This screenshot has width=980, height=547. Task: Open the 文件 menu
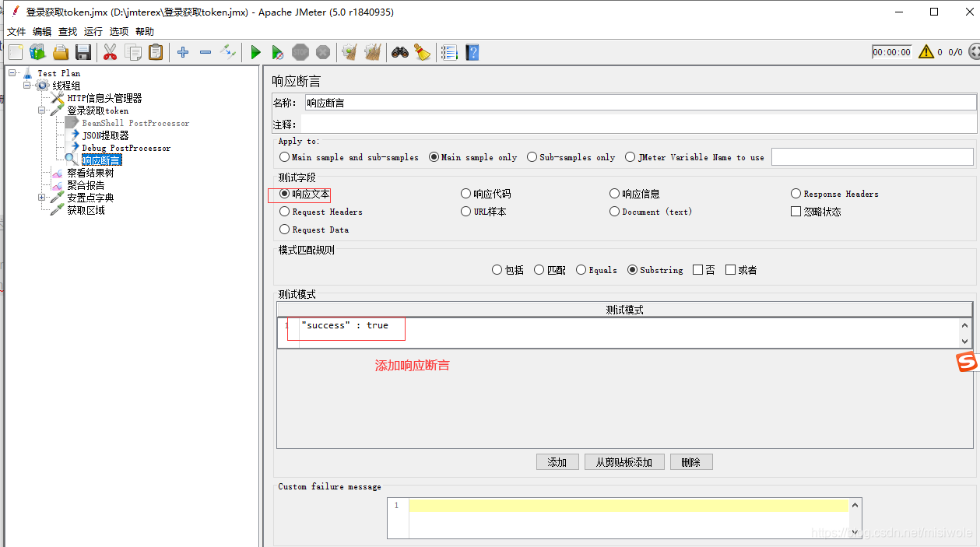pos(16,32)
